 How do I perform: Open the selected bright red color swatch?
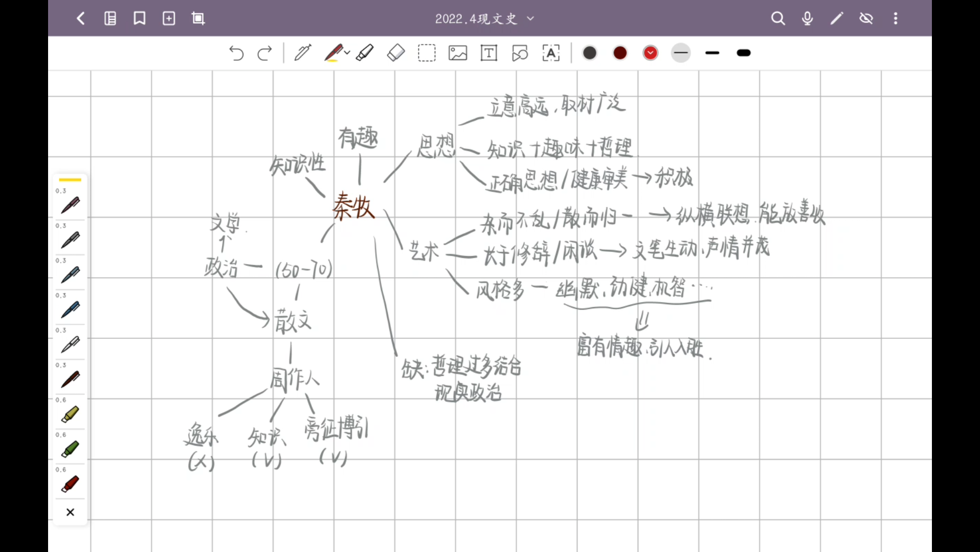pyautogui.click(x=650, y=53)
